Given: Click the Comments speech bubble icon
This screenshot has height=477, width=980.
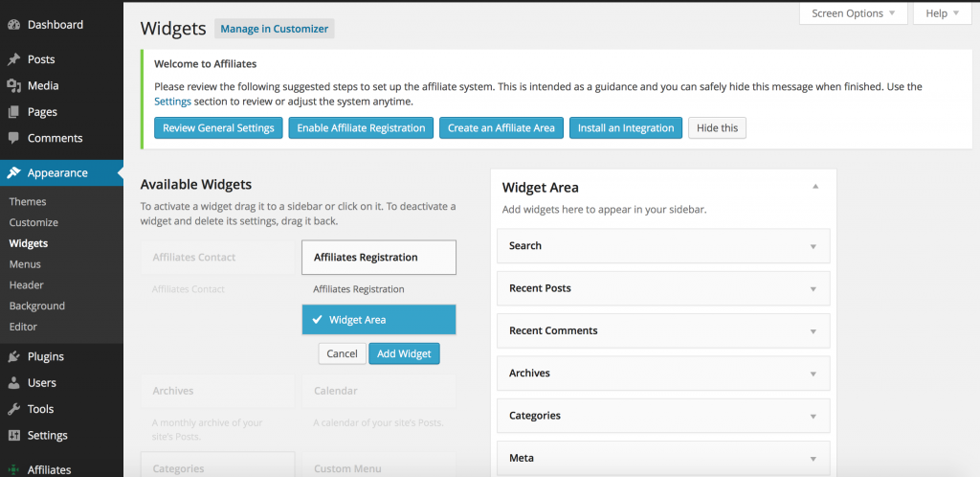Looking at the screenshot, I should (x=13, y=138).
